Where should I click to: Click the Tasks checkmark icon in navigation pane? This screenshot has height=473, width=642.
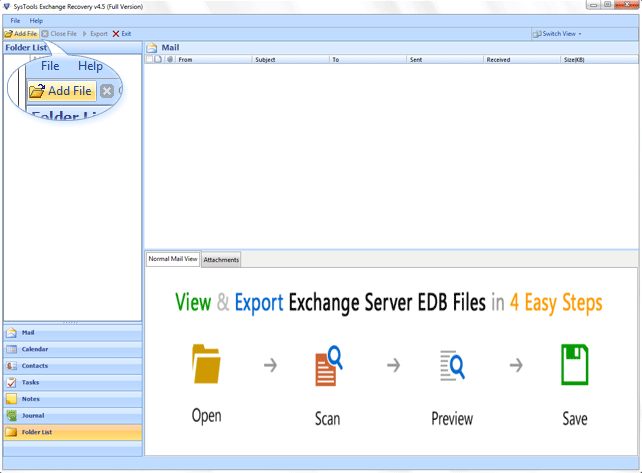[11, 382]
